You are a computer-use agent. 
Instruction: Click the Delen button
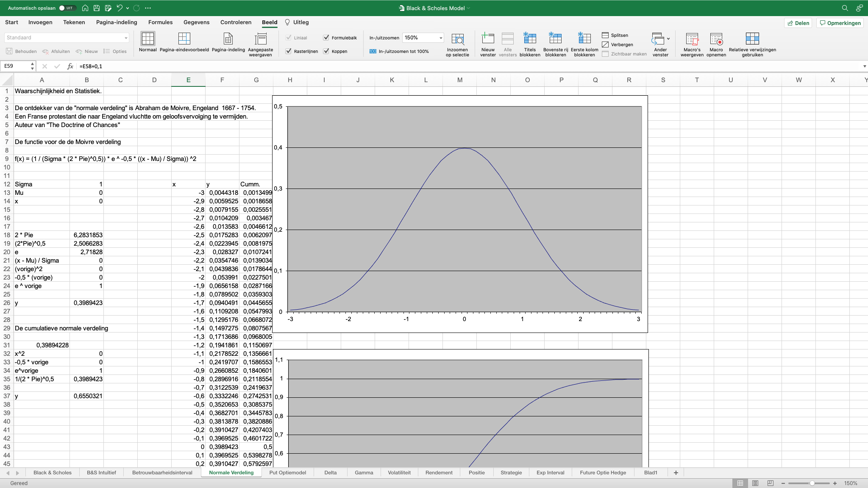[x=798, y=23]
